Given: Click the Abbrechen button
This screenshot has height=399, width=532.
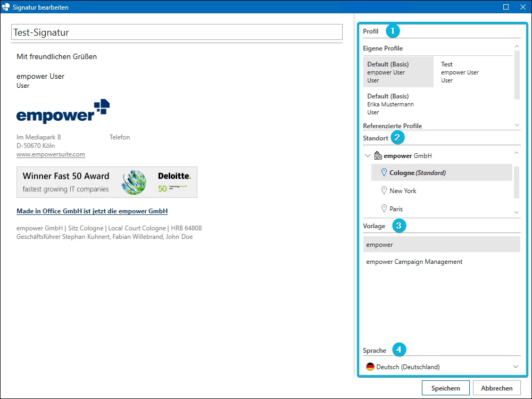Looking at the screenshot, I should (x=497, y=388).
